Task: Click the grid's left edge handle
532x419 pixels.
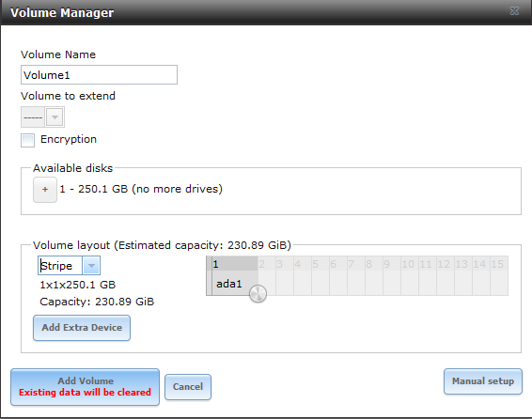Action: tap(209, 275)
